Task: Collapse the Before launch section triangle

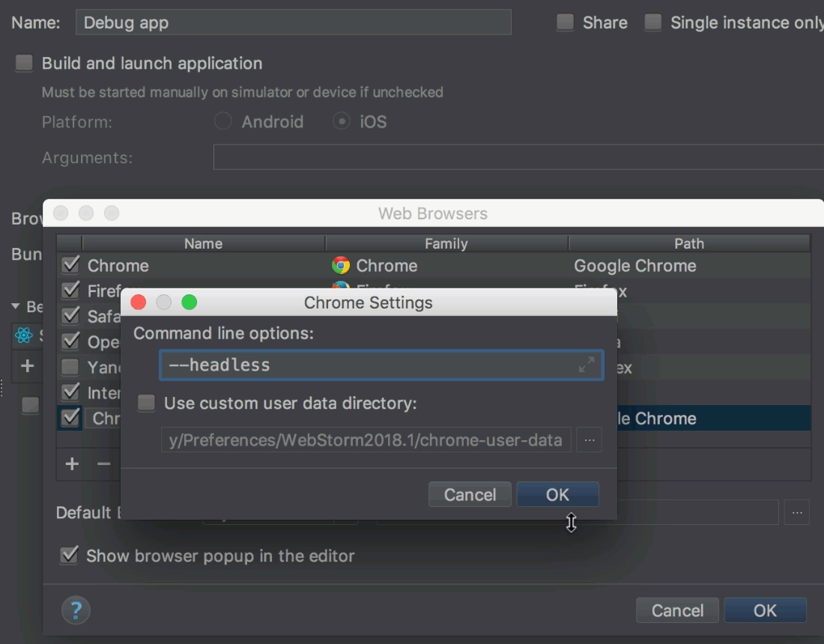Action: [15, 306]
